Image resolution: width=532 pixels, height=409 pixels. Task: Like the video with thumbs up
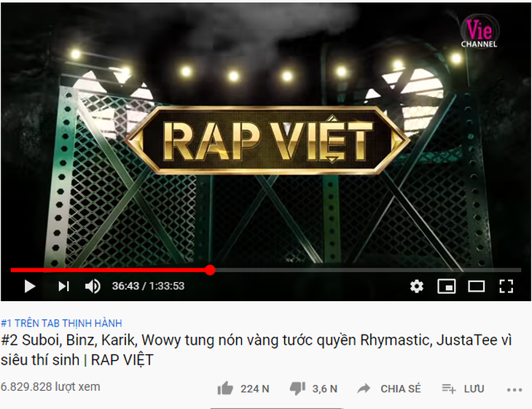click(x=225, y=389)
